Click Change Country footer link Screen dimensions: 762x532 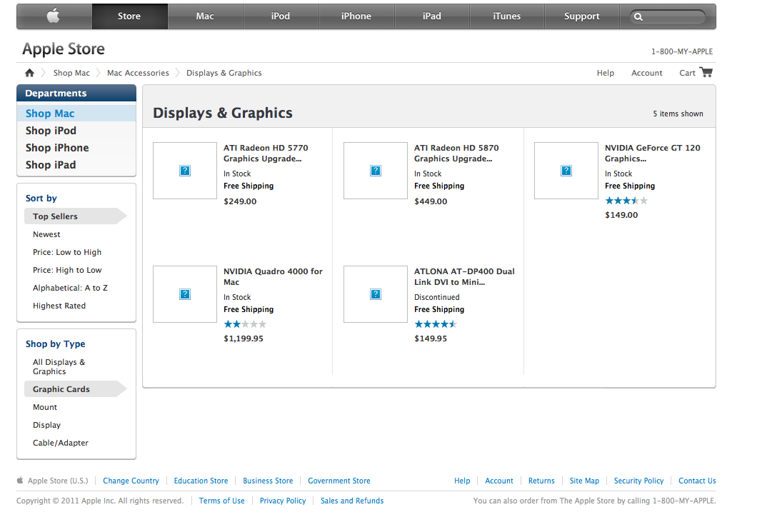(x=131, y=481)
